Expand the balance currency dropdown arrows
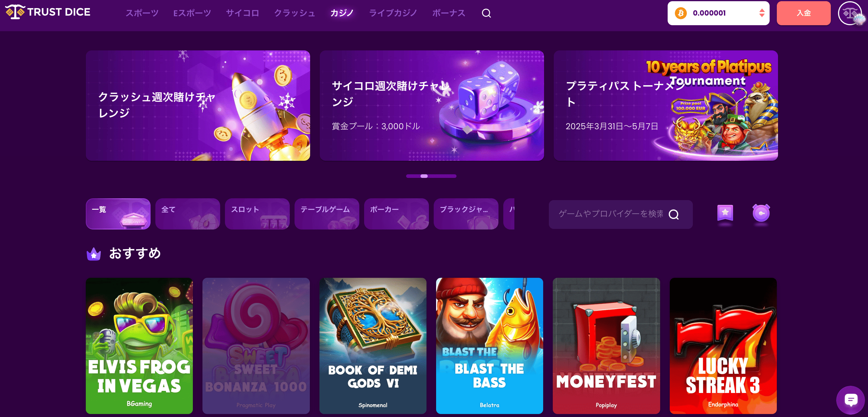Image resolution: width=868 pixels, height=417 pixels. 762,13
